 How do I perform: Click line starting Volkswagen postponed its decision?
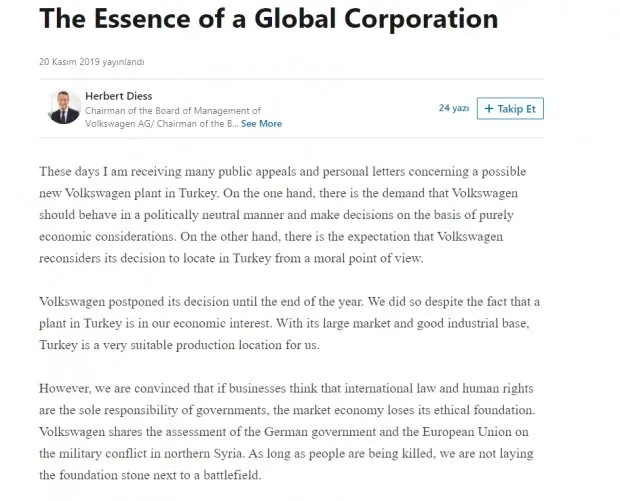point(289,302)
